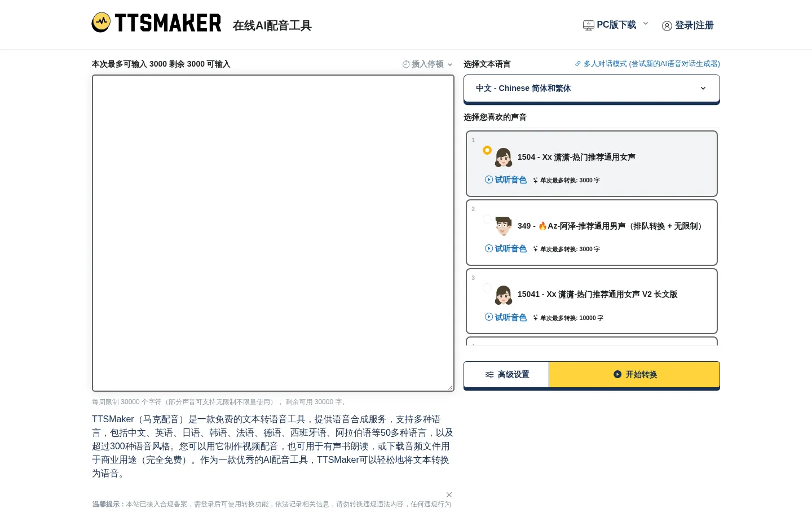
Task: Close the 温馨提示 notice with the X
Action: (x=449, y=494)
